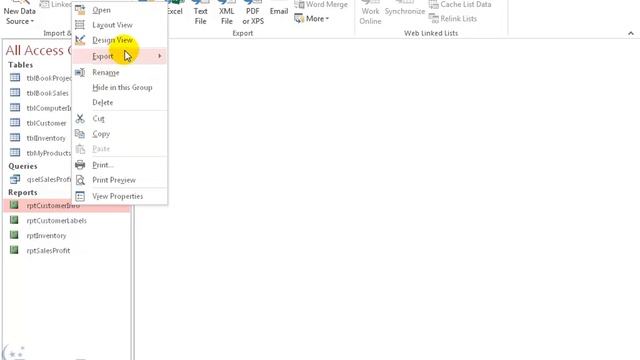The width and height of the screenshot is (640, 360).
Task: Choose Delete in the context menu
Action: point(119,102)
